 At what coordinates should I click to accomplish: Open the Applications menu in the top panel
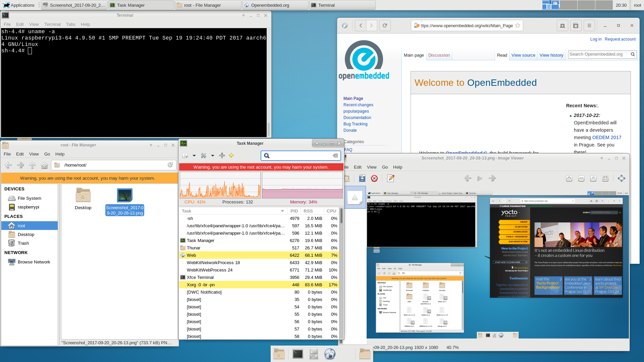pos(19,5)
